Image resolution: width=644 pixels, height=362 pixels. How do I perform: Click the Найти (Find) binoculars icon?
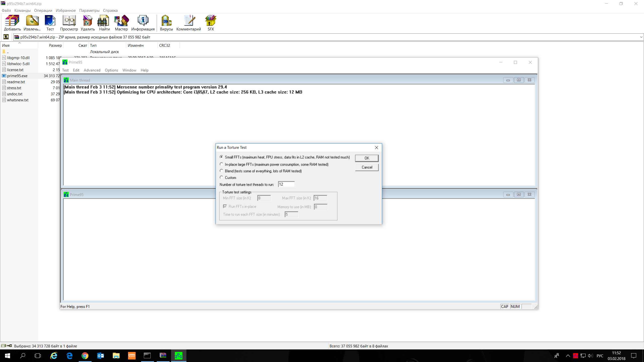pos(104,23)
